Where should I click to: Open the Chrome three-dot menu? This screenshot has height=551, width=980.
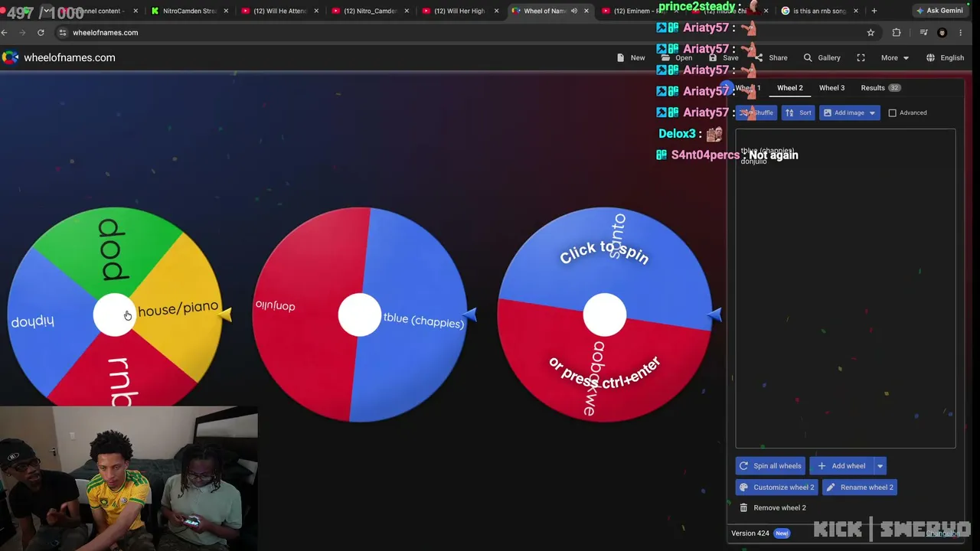(961, 33)
